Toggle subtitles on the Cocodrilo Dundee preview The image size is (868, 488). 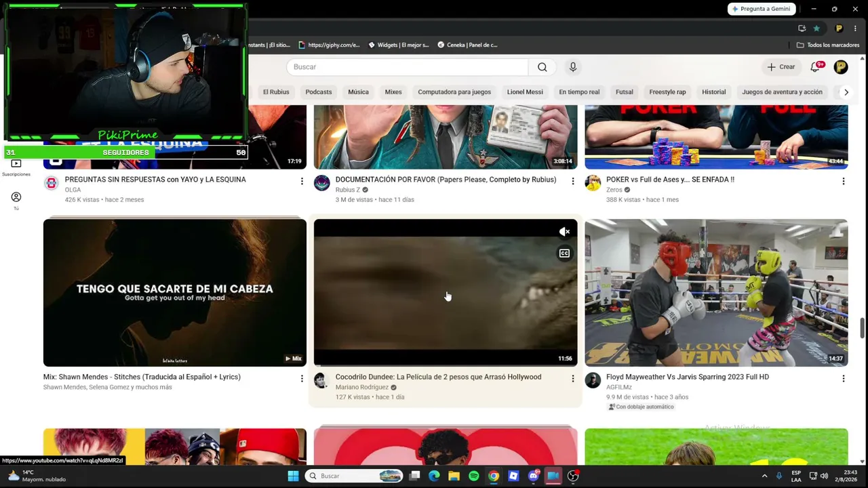(x=564, y=253)
